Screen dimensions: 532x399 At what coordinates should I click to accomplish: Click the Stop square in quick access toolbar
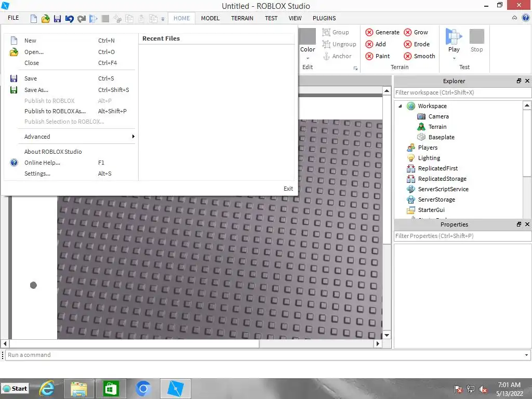click(105, 18)
